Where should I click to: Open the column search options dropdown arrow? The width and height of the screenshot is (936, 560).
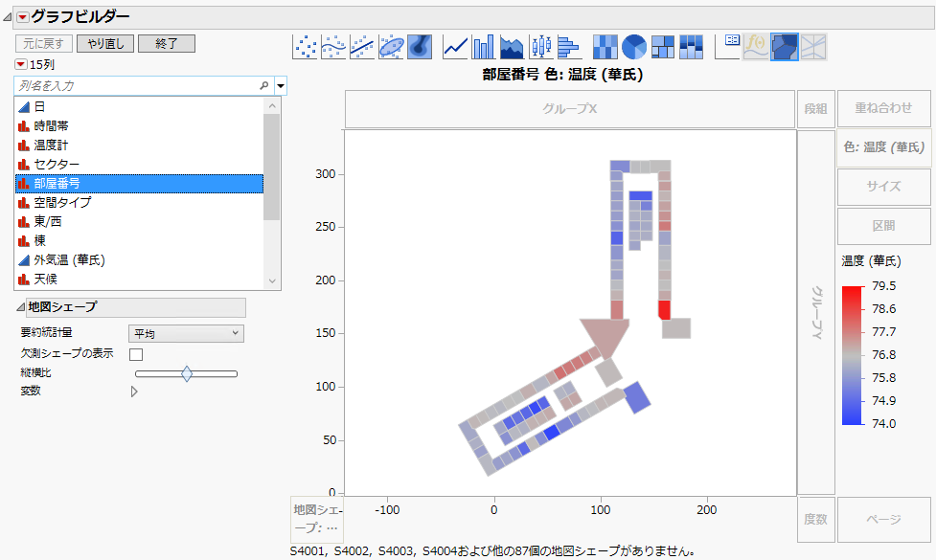click(281, 86)
